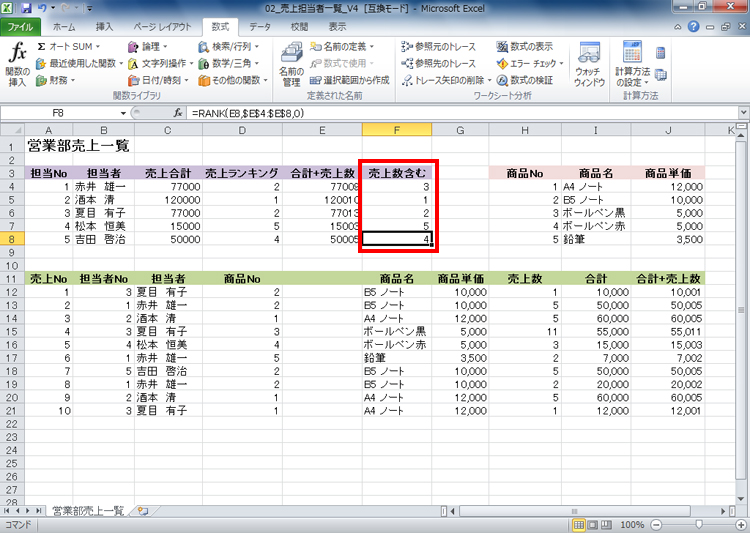Open the other functions (その他の関数) menu
Image resolution: width=750 pixels, height=533 pixels.
[x=233, y=80]
